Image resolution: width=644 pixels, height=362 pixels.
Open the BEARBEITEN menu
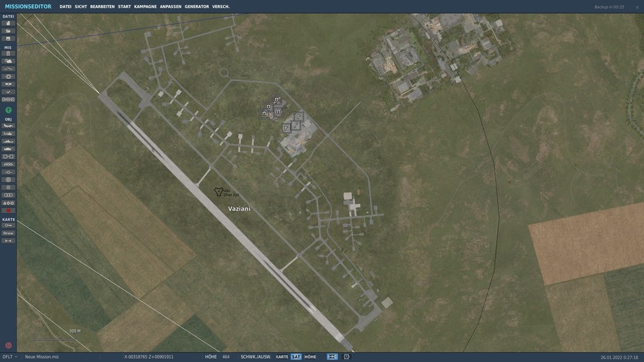[102, 6]
